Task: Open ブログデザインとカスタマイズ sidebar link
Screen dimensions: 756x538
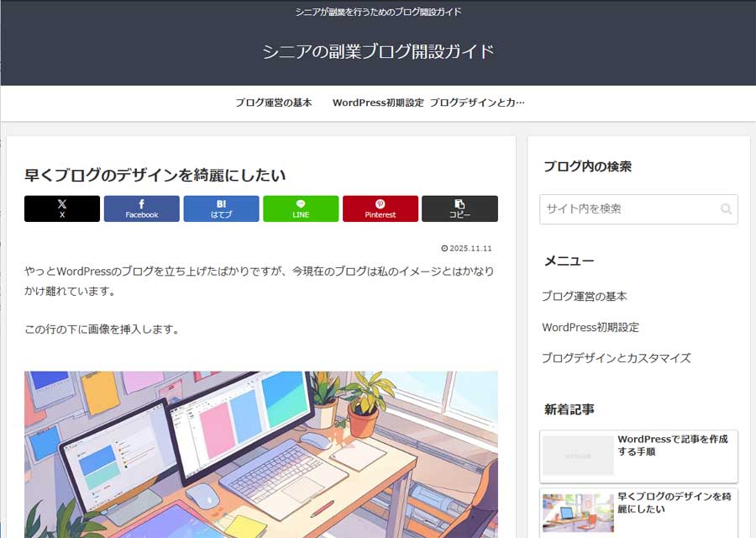Action: point(617,357)
